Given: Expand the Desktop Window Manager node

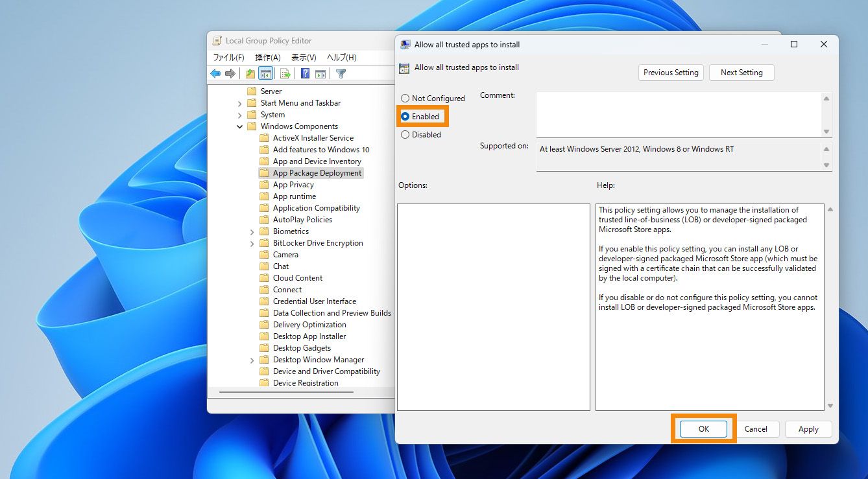Looking at the screenshot, I should pyautogui.click(x=252, y=360).
